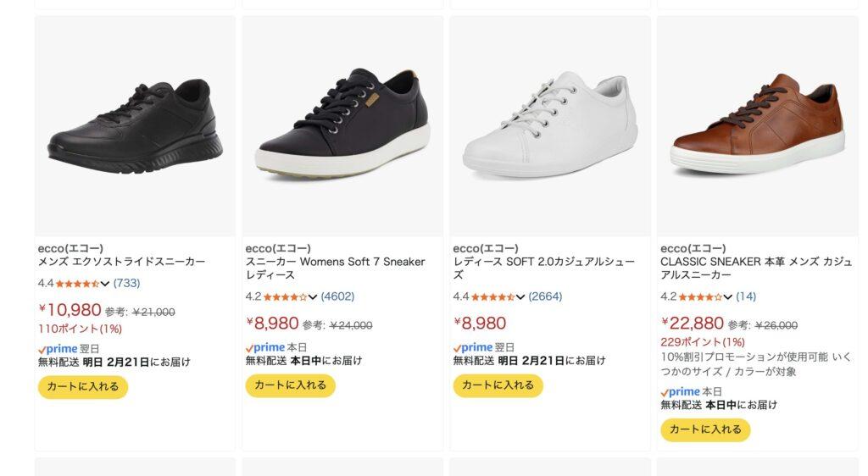The height and width of the screenshot is (476, 868).
Task: Click the メンズ エクソストライドスニーカー product title
Action: [x=121, y=262]
